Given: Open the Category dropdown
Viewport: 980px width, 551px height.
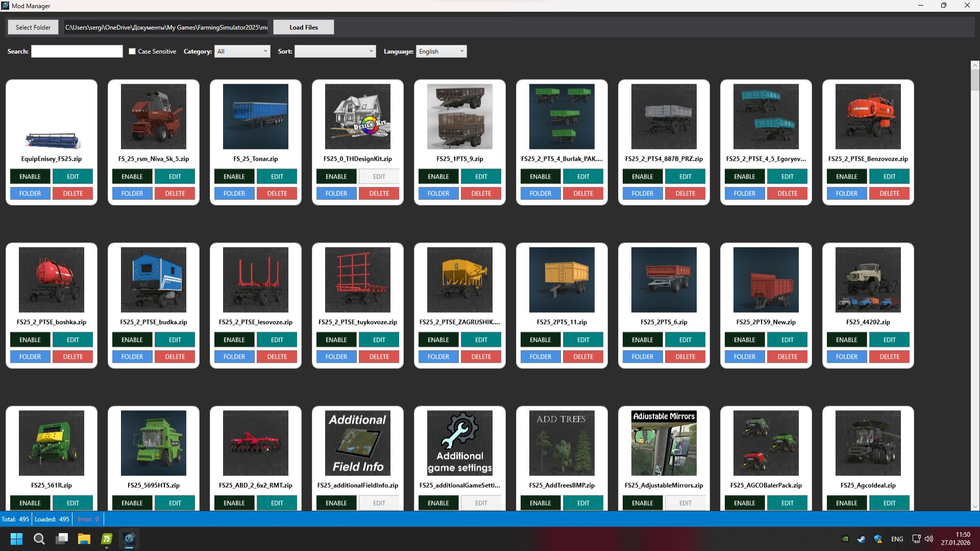Looking at the screenshot, I should tap(242, 51).
